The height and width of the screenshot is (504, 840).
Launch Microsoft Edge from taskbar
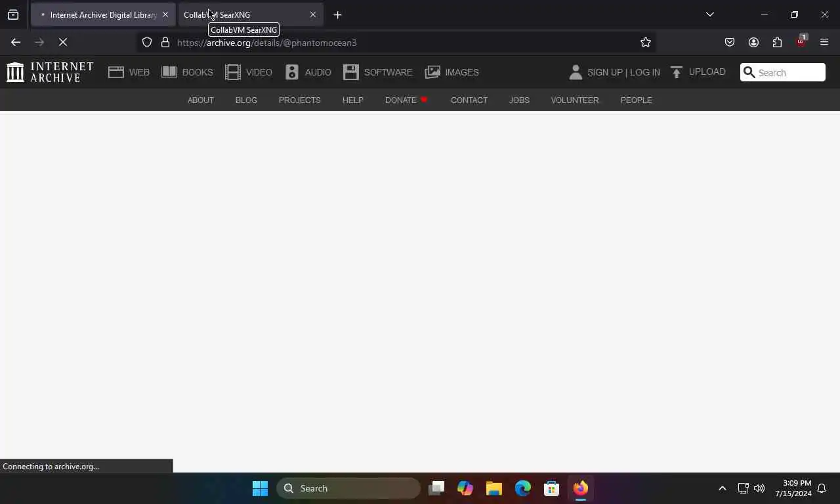523,488
